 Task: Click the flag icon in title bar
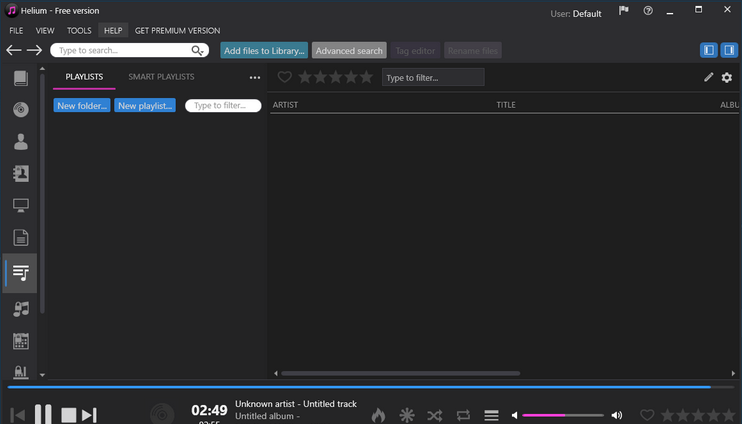624,11
